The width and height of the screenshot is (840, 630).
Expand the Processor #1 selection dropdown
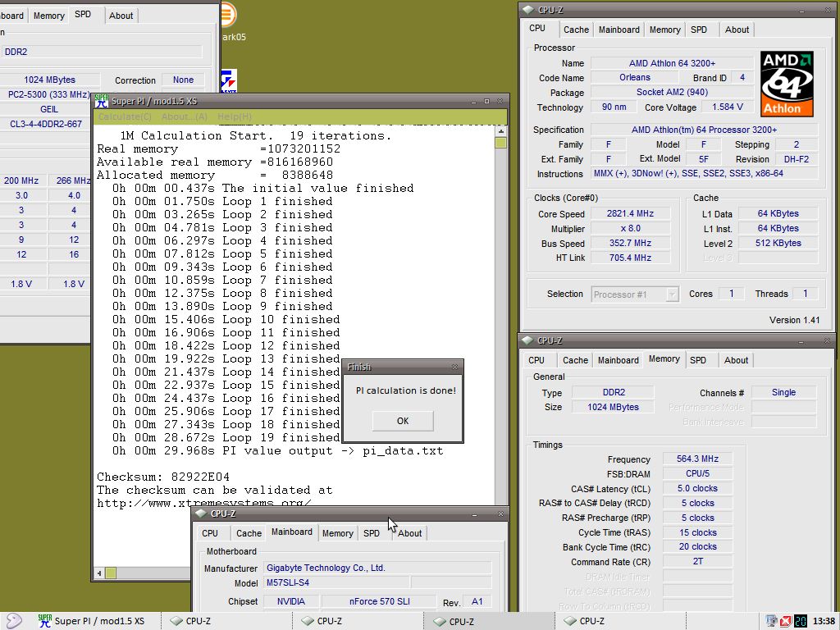(672, 294)
